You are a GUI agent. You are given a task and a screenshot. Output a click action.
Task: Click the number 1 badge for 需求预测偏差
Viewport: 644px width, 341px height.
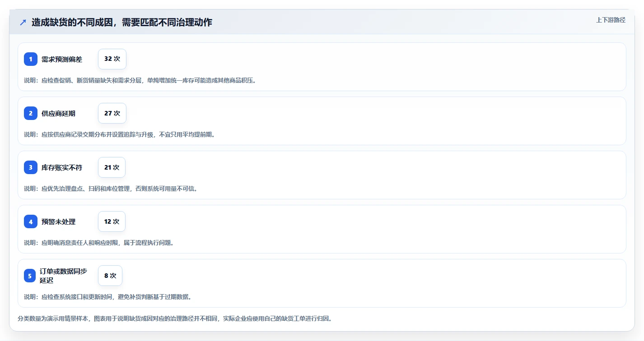(x=31, y=59)
